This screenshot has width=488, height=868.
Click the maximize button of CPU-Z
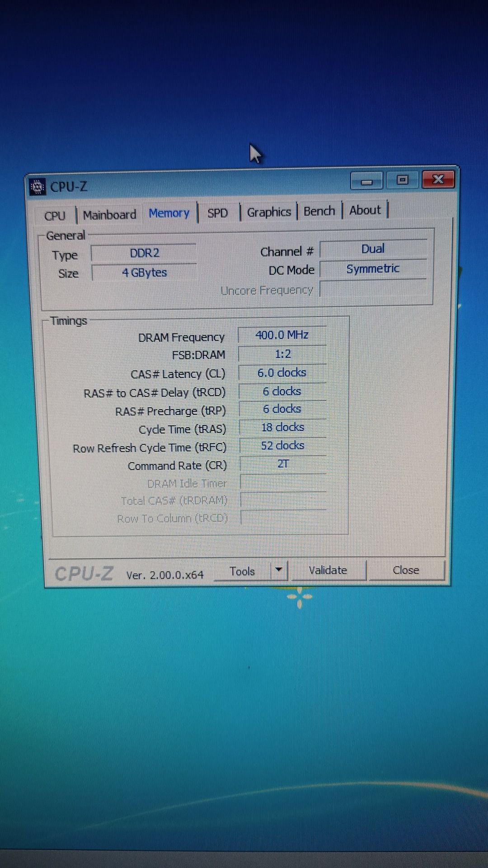tap(402, 180)
